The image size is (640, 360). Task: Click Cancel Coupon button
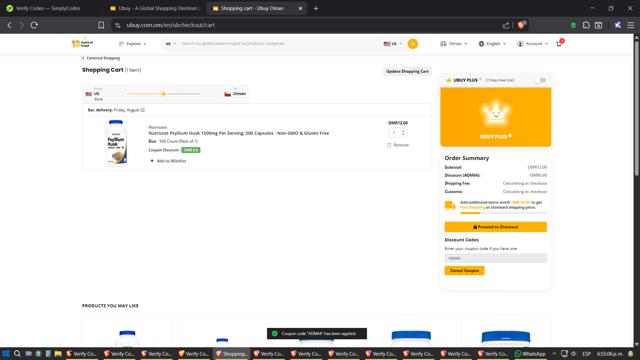click(x=464, y=271)
